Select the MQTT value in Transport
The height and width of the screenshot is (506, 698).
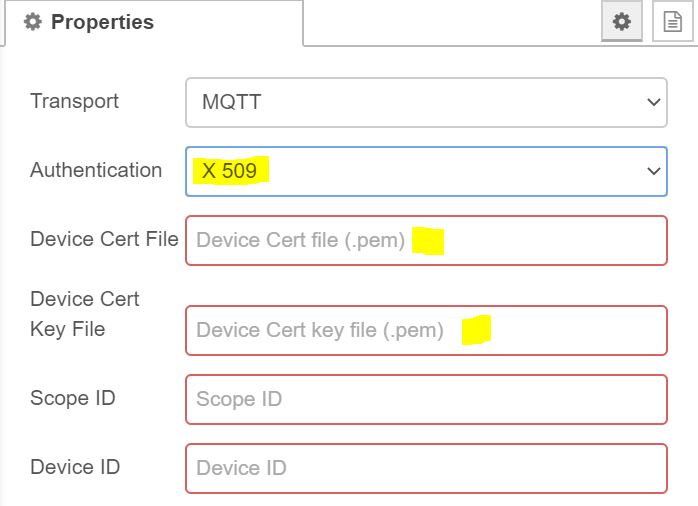coord(232,102)
